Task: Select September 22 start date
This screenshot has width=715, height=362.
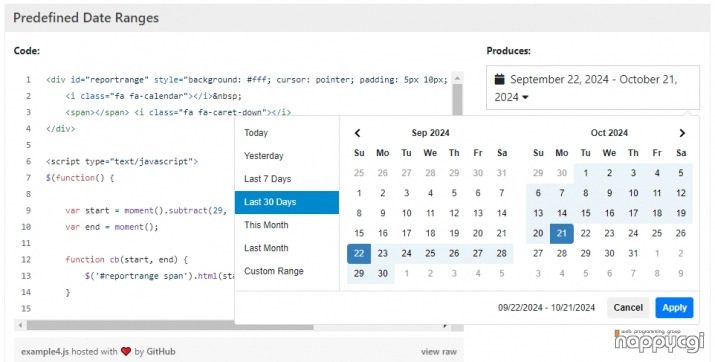Action: coord(359,253)
